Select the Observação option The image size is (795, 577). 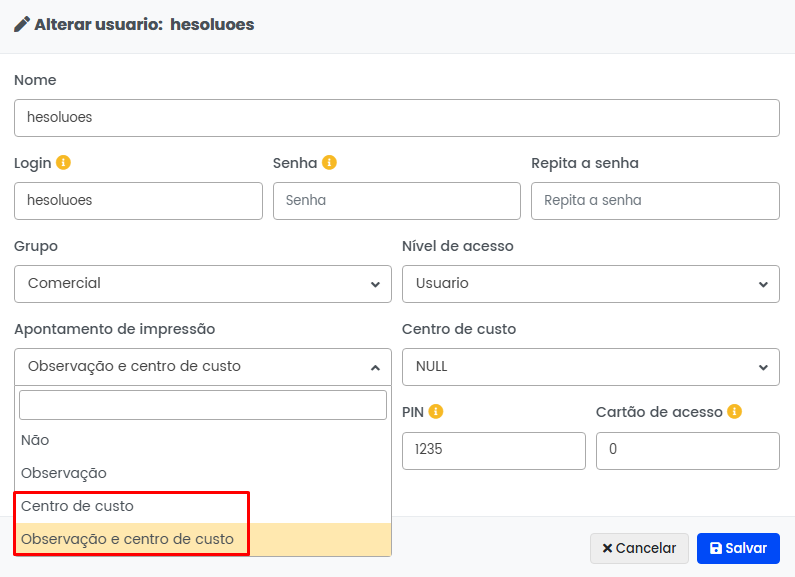click(x=64, y=473)
